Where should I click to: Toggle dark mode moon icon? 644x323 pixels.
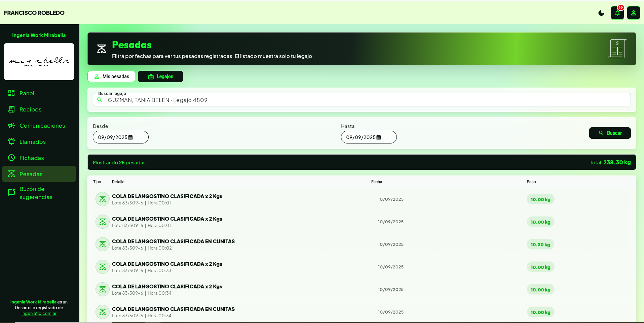click(x=601, y=13)
